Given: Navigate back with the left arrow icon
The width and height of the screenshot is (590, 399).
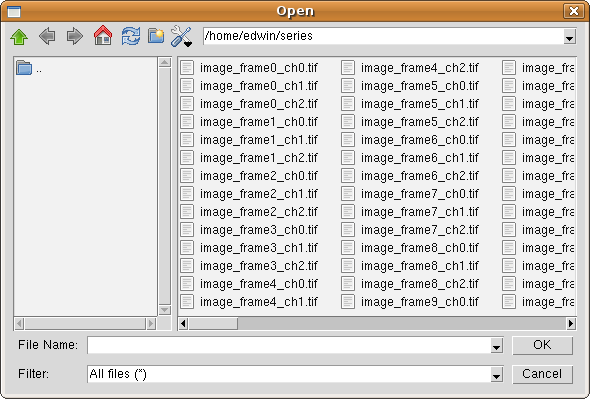Looking at the screenshot, I should [x=47, y=37].
